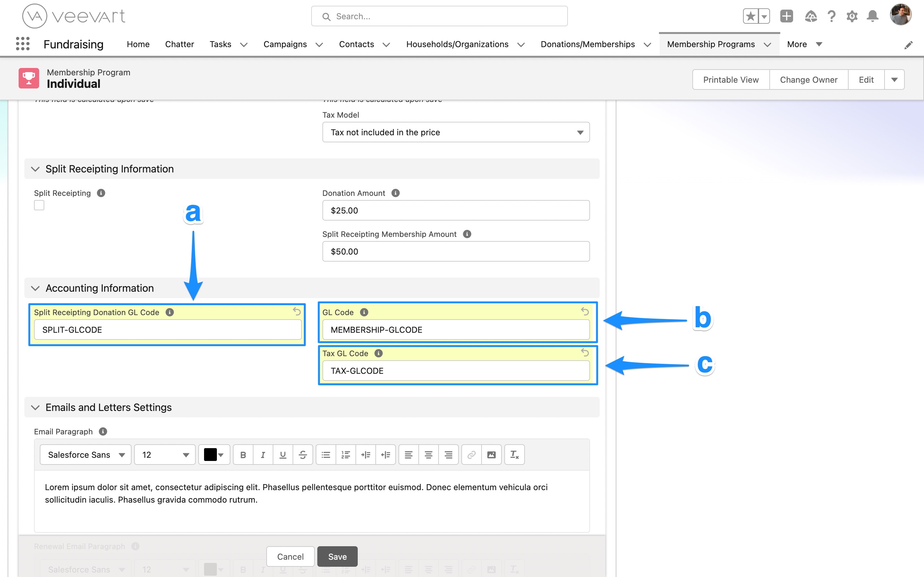This screenshot has height=577, width=924.
Task: Open the Membership Programs tab
Action: [x=711, y=44]
